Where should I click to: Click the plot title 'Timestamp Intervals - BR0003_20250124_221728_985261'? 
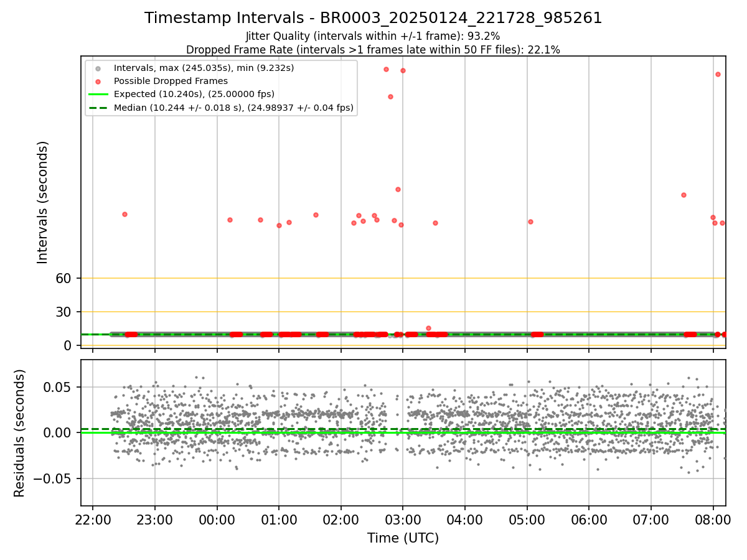pos(373,18)
